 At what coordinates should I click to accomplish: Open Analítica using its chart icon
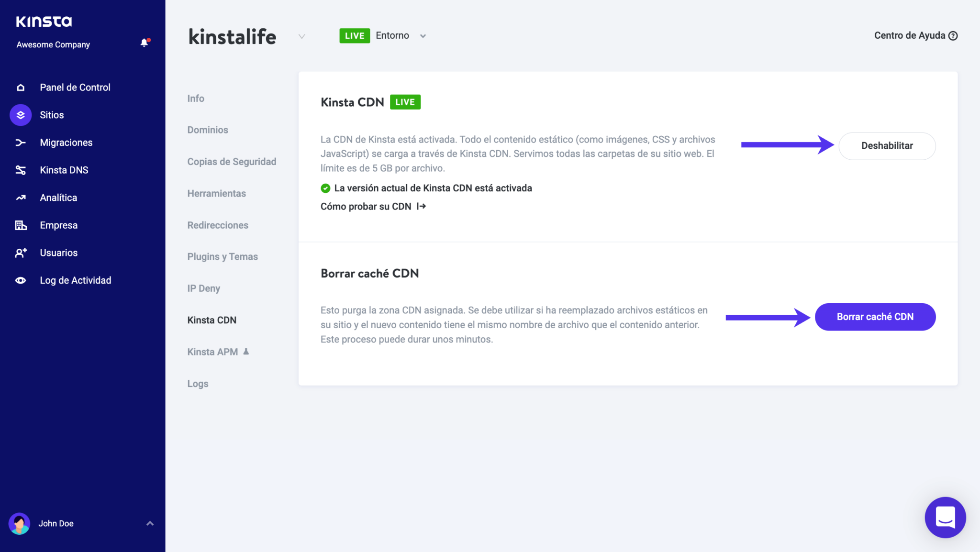[x=20, y=197]
